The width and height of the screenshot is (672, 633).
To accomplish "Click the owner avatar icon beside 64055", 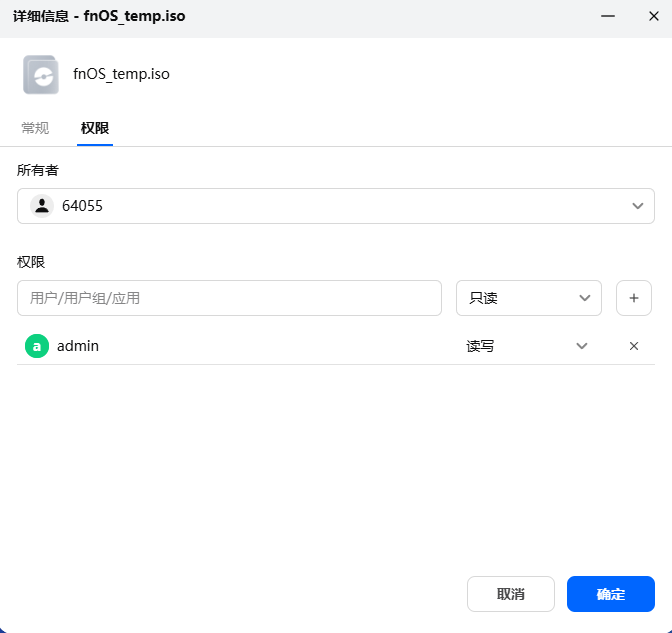I will click(x=42, y=206).
